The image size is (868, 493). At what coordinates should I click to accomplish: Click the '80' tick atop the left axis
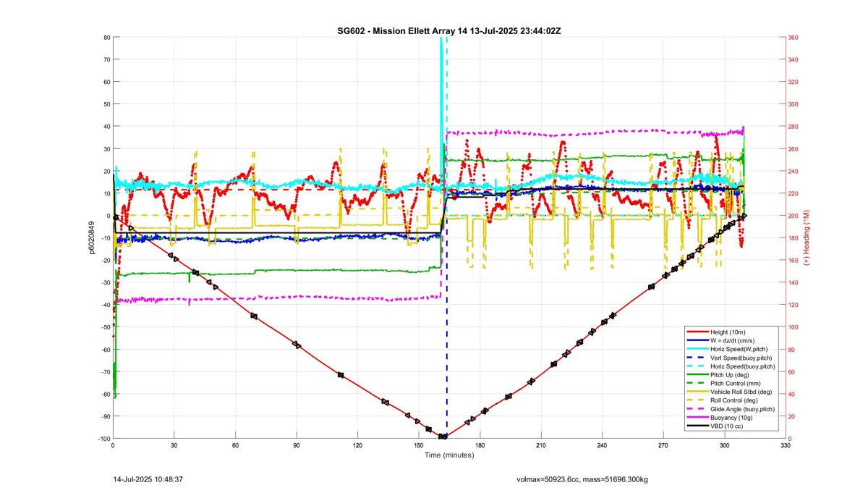[106, 37]
